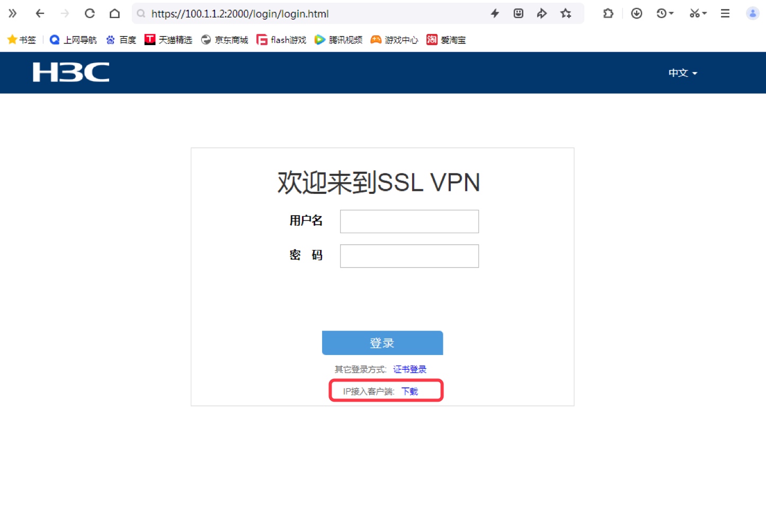Image resolution: width=766 pixels, height=532 pixels.
Task: Expand history clock dropdown arrow
Action: click(671, 14)
